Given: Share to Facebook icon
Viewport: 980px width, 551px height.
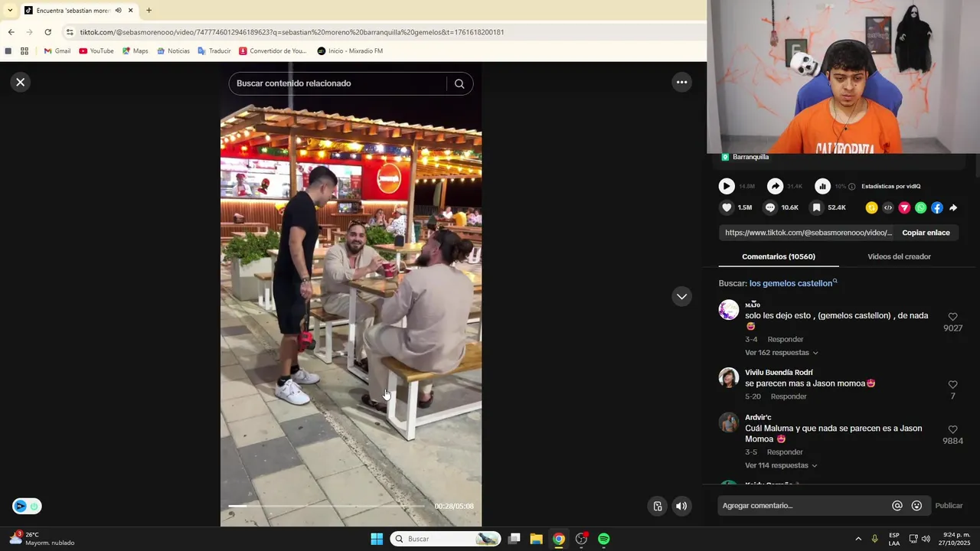Looking at the screenshot, I should click(937, 207).
